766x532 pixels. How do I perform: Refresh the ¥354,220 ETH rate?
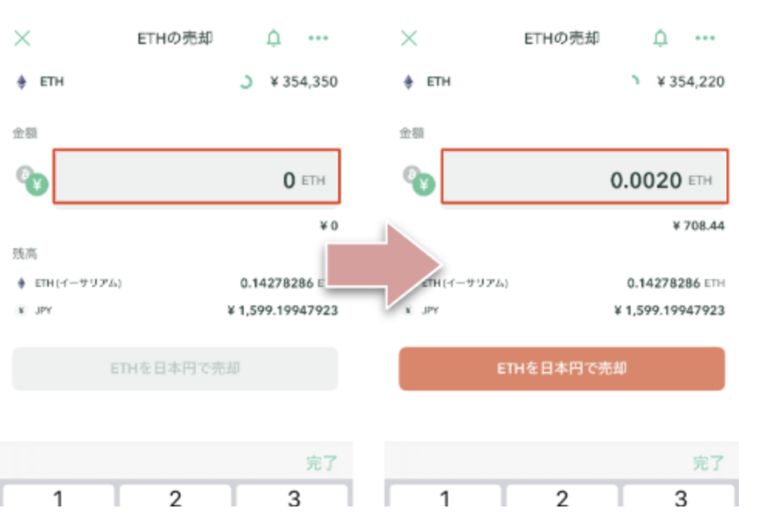[x=634, y=80]
